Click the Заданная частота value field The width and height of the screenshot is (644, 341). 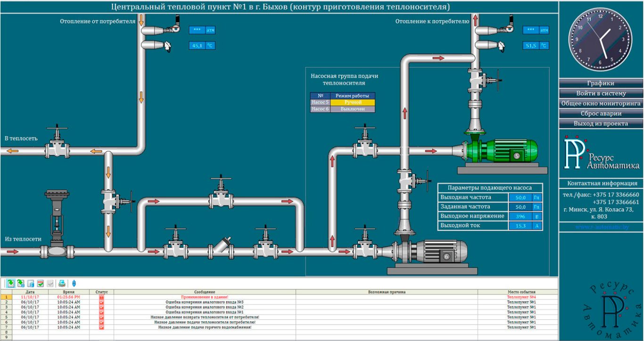[520, 207]
